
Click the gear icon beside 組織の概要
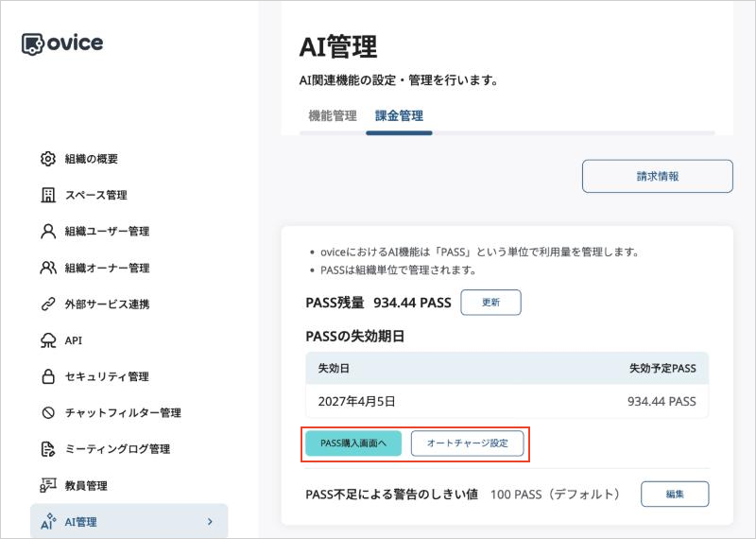pyautogui.click(x=48, y=159)
